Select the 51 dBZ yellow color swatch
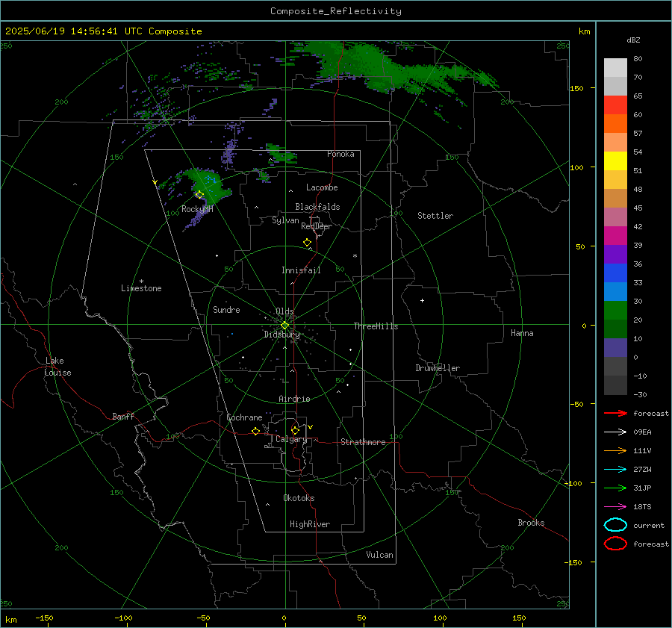The image size is (672, 628). pos(615,161)
